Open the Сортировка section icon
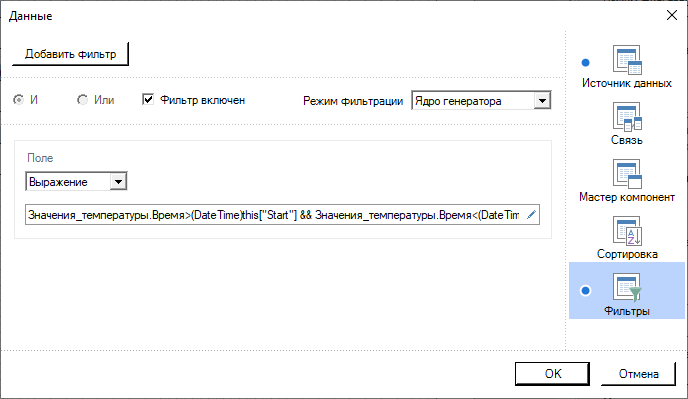 627,231
